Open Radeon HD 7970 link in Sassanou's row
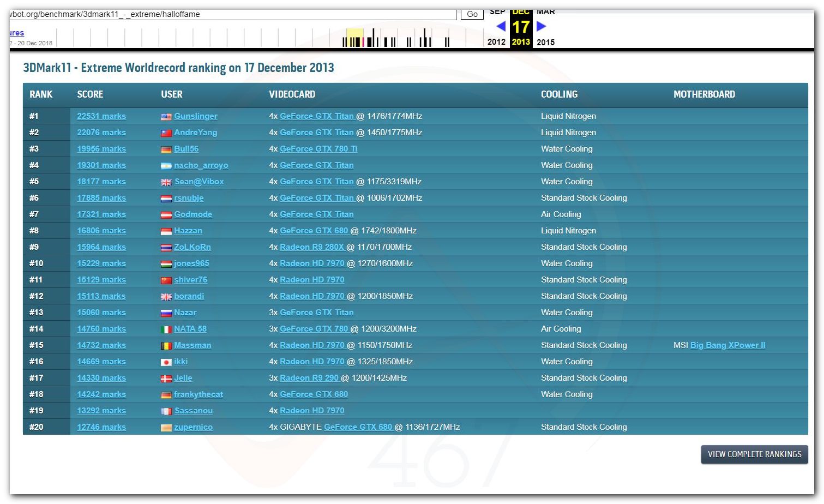 (312, 411)
